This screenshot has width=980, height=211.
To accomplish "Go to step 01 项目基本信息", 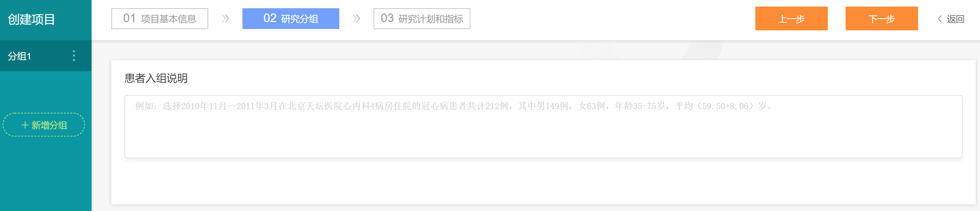I will point(160,19).
